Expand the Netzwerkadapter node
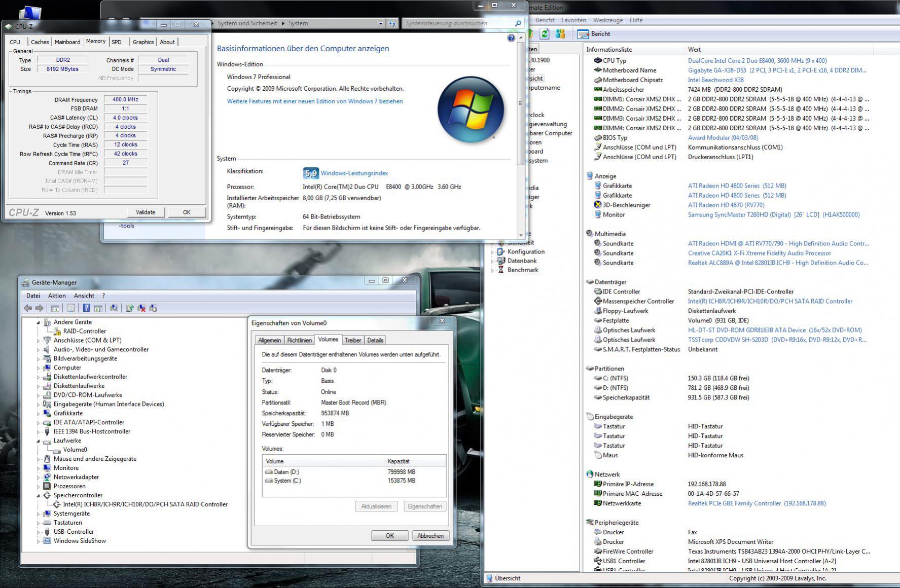 point(38,477)
